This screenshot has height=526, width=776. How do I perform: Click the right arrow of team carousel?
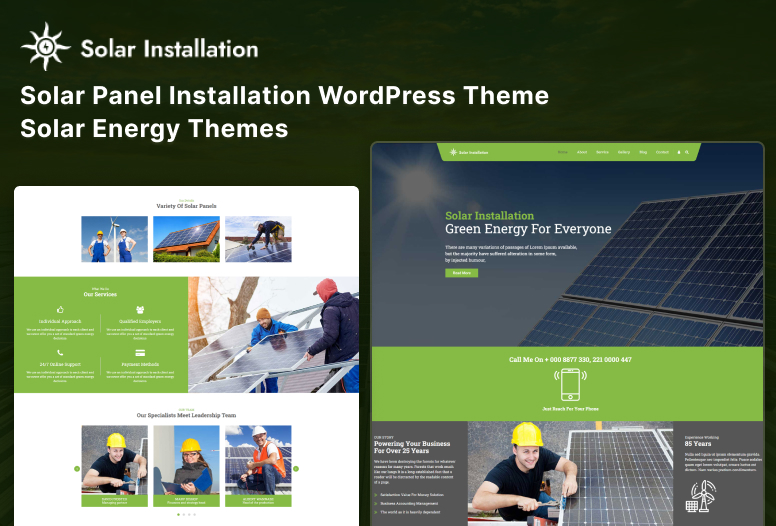pos(295,468)
